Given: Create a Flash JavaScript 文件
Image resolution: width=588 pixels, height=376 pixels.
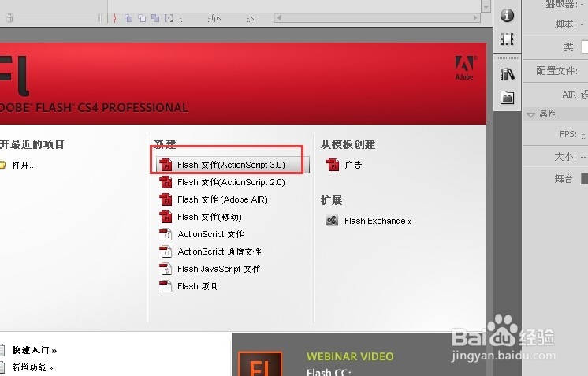Looking at the screenshot, I should coord(218,269).
